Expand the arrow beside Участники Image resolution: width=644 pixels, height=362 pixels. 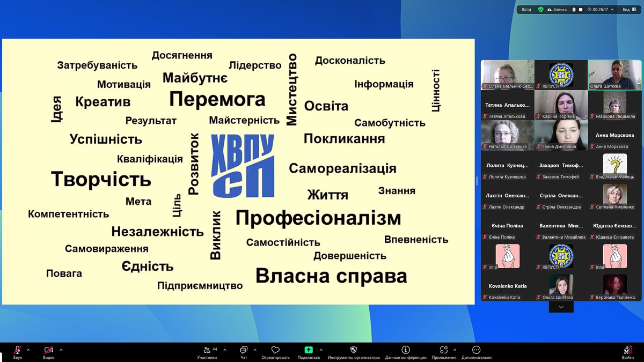pyautogui.click(x=224, y=350)
